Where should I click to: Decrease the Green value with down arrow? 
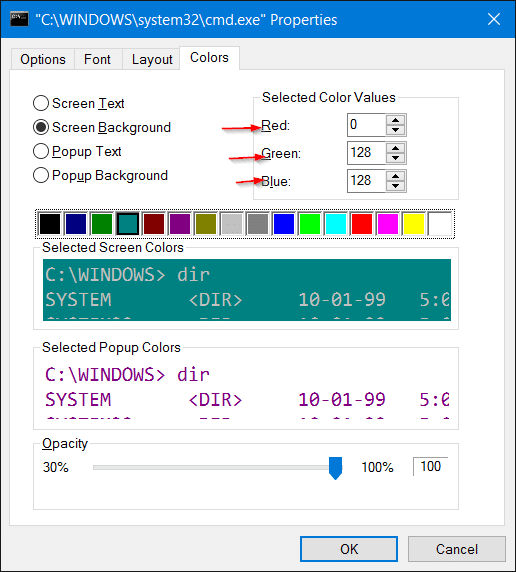click(396, 158)
